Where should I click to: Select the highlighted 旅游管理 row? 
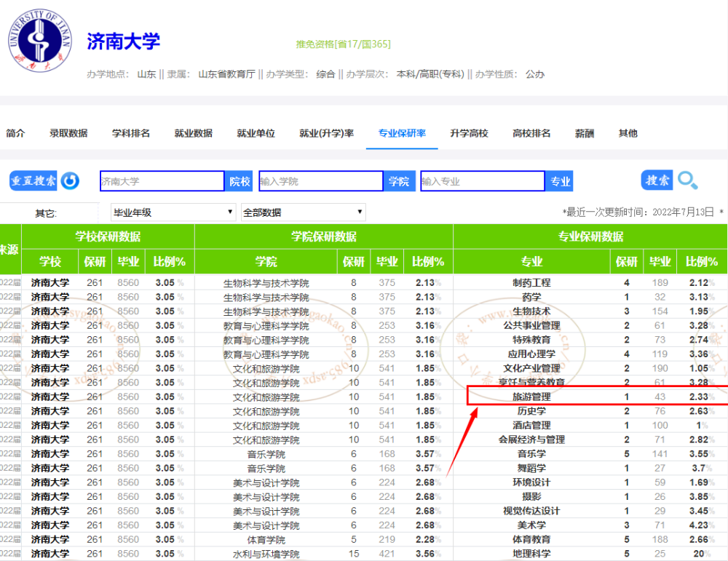598,397
